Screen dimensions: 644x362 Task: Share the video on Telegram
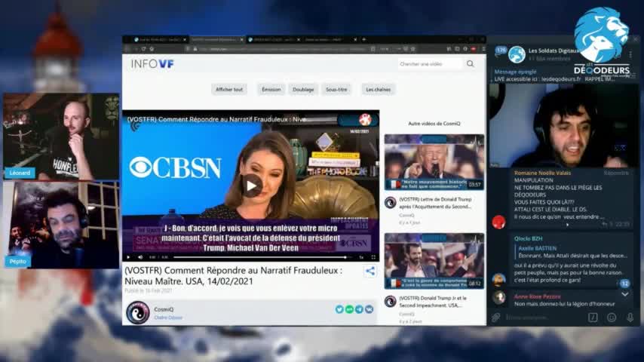pyautogui.click(x=359, y=309)
